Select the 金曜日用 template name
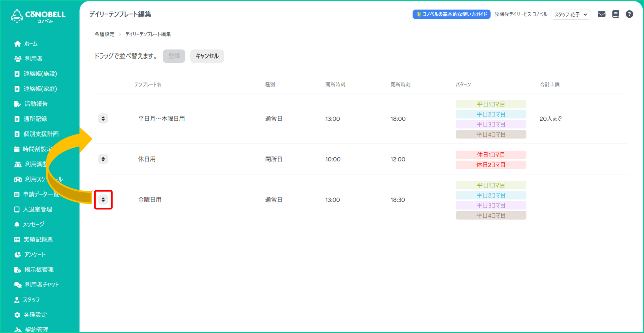This screenshot has width=644, height=333. point(150,200)
